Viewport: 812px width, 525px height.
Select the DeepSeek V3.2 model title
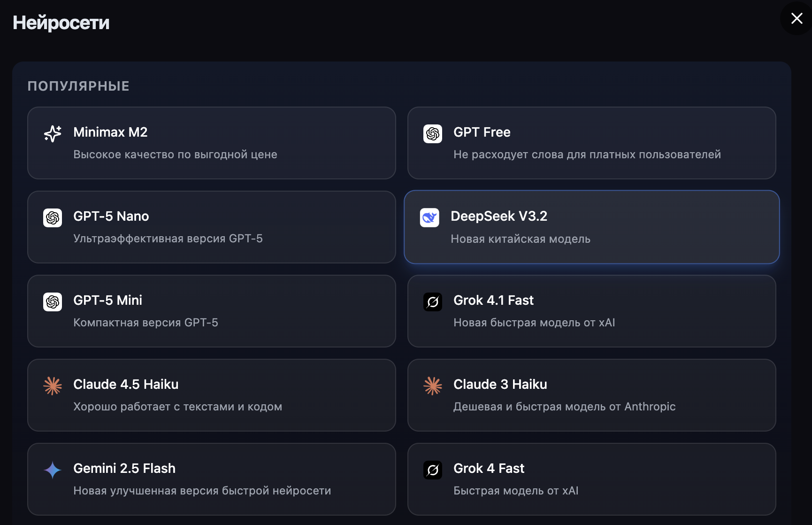point(498,216)
